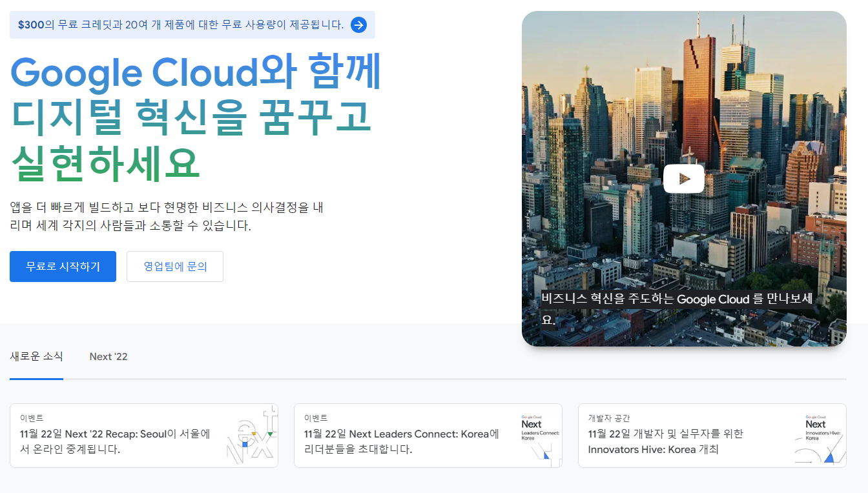Click the blue arrow icon in the $300 credit banner
Viewport: 868px width, 493px height.
pos(358,25)
